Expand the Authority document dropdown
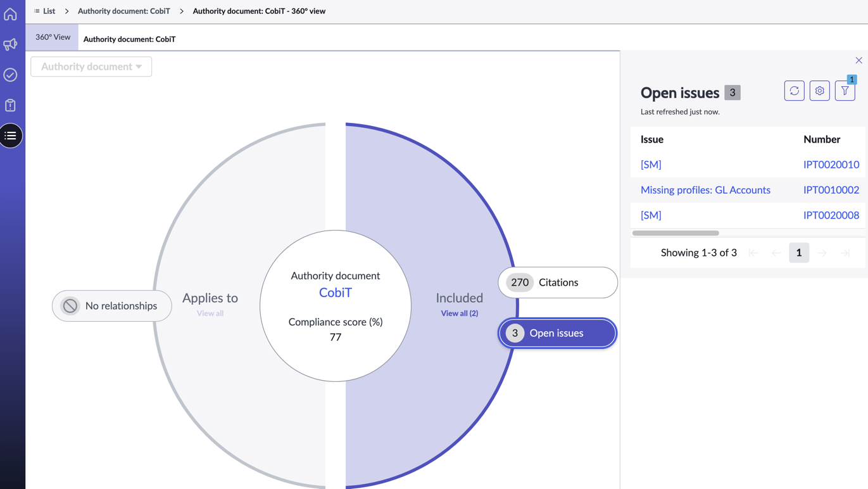 [x=91, y=67]
